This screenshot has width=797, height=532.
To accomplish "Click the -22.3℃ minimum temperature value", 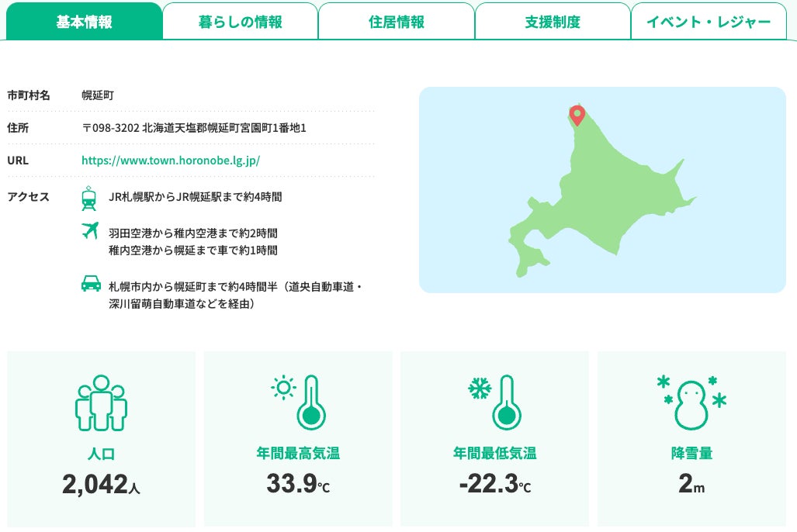I will click(x=495, y=483).
